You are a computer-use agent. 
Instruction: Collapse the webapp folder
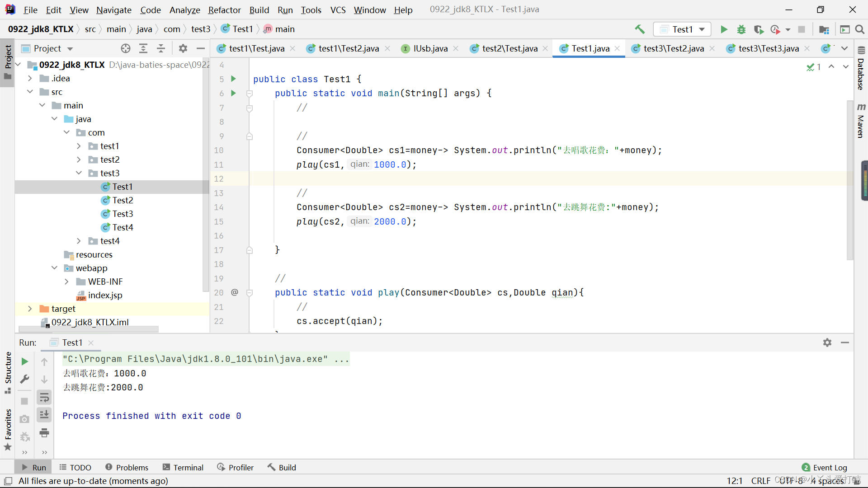point(54,268)
